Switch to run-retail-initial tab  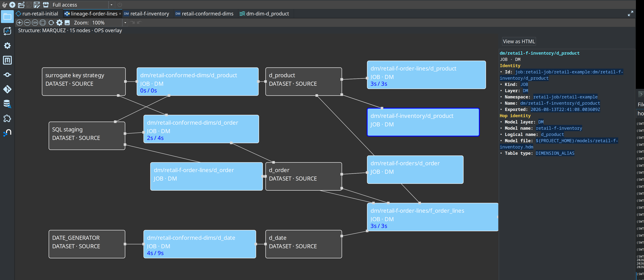pos(37,14)
